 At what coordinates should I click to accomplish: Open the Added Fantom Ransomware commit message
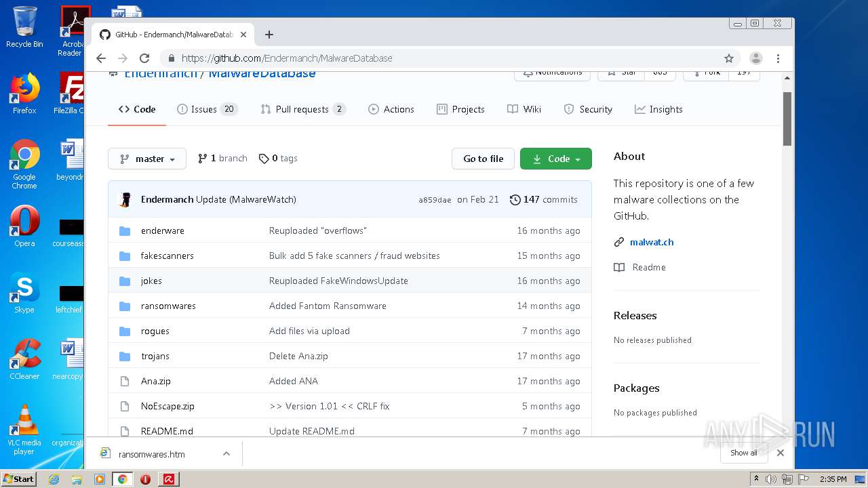[328, 306]
